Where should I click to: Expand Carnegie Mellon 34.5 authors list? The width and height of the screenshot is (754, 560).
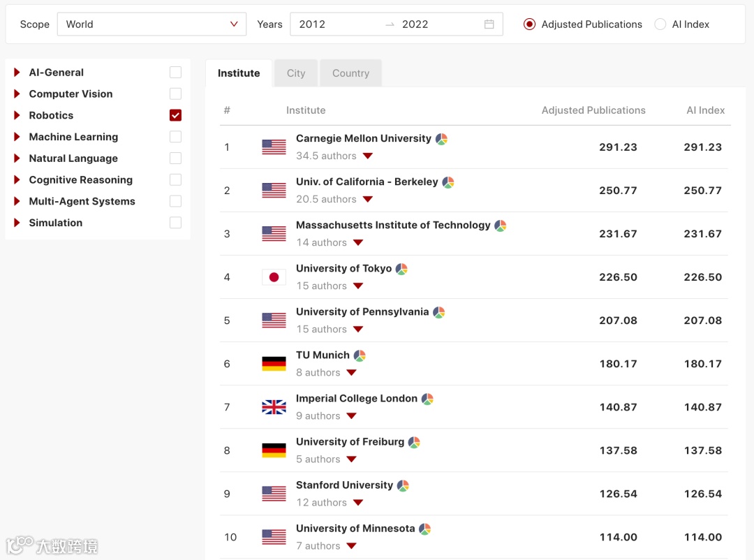(368, 156)
